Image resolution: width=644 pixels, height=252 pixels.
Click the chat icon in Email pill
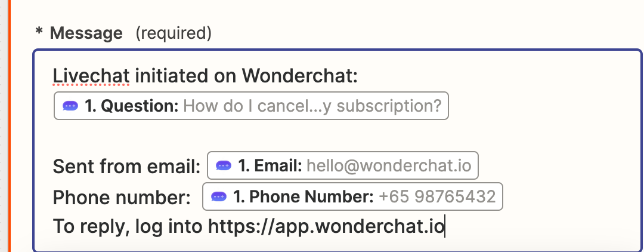[x=224, y=166]
